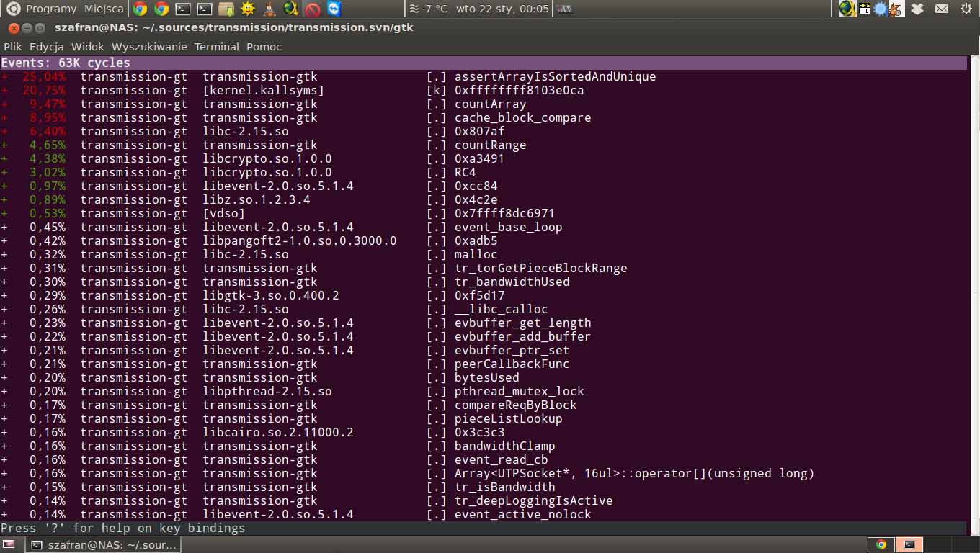Click the system monitor graph applet

click(564, 9)
